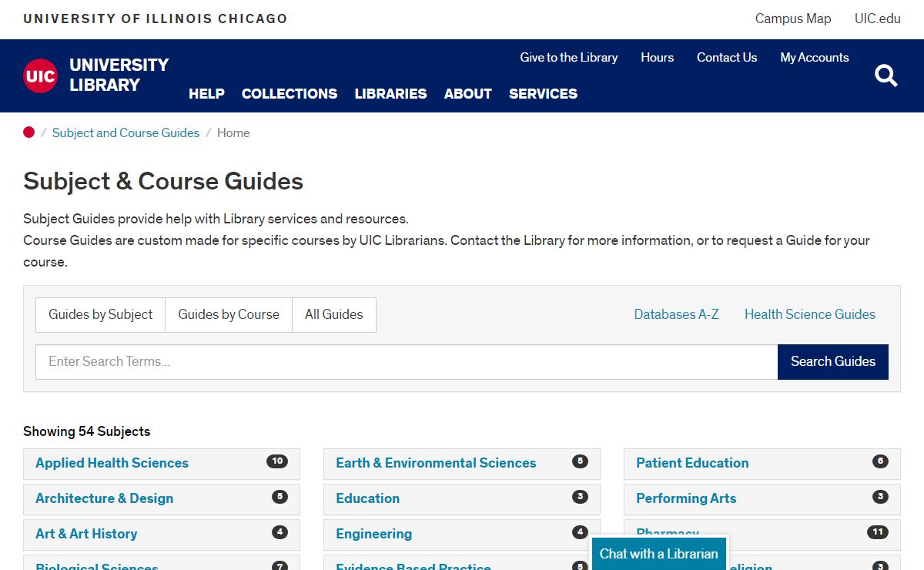
Task: Focus the Enter Search Terms field
Action: 407,362
